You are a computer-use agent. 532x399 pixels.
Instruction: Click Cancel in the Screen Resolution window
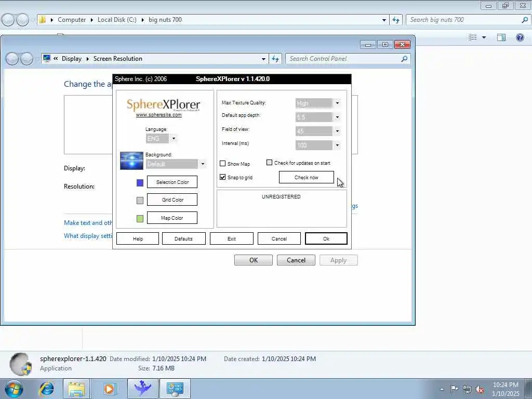(x=296, y=260)
